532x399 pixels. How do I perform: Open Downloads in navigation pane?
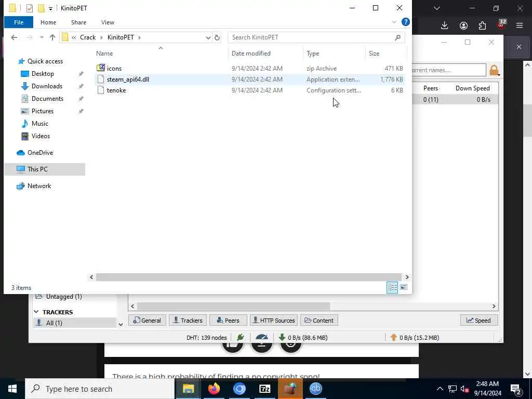47,86
